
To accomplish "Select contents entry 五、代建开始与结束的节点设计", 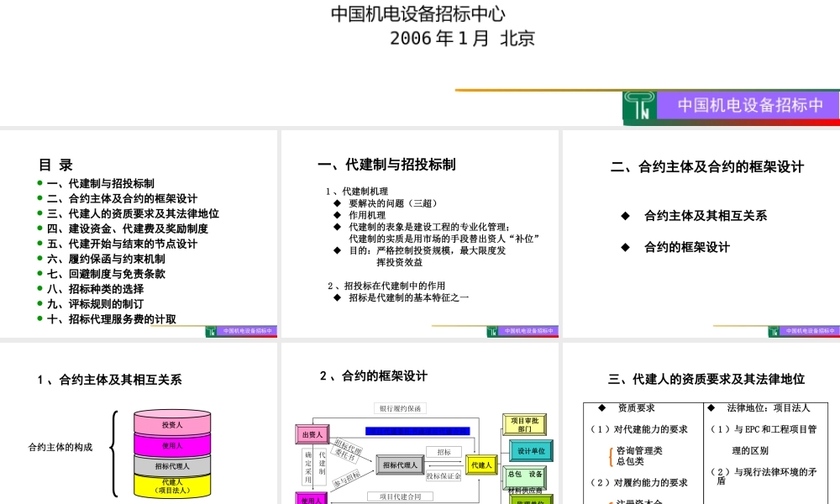I will point(122,244).
